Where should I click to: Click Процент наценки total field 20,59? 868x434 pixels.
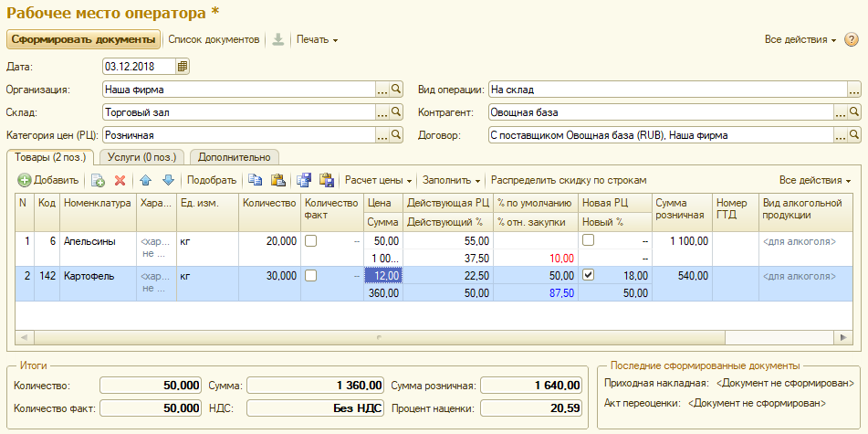(x=531, y=408)
